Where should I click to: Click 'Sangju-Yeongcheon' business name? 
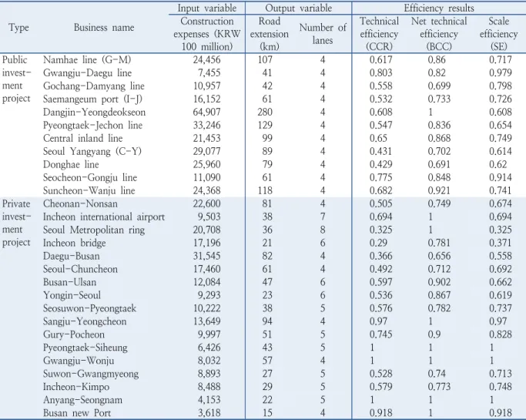click(x=85, y=321)
